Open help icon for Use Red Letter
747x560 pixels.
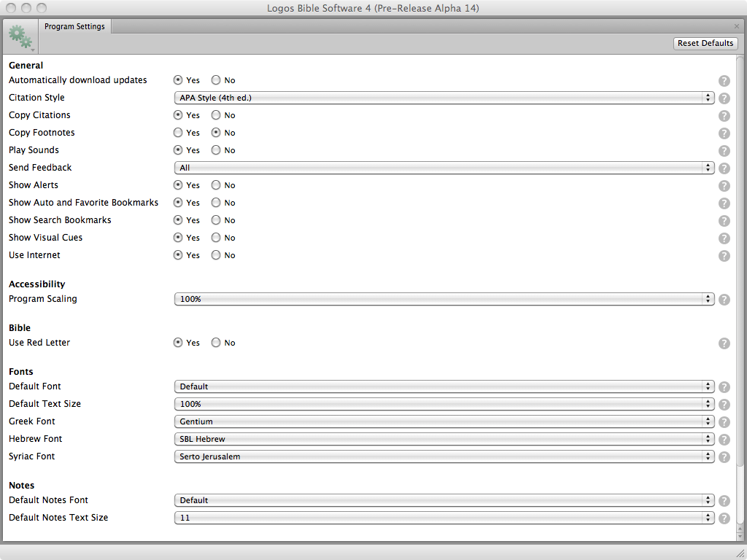pyautogui.click(x=724, y=344)
